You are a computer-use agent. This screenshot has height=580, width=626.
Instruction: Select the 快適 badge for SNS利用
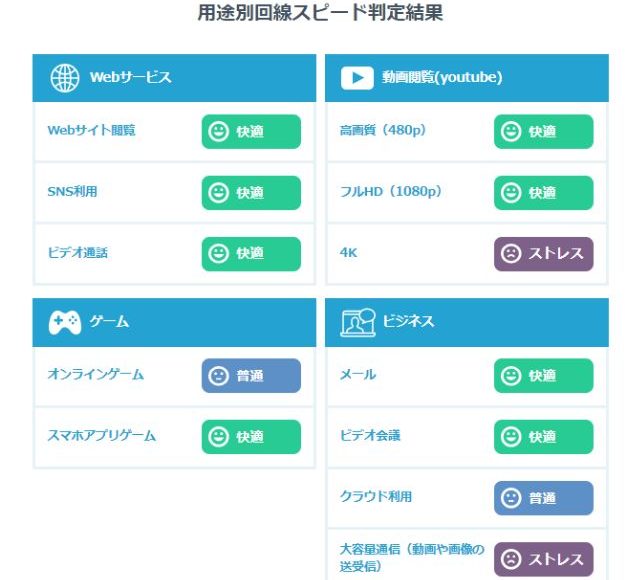[x=251, y=193]
